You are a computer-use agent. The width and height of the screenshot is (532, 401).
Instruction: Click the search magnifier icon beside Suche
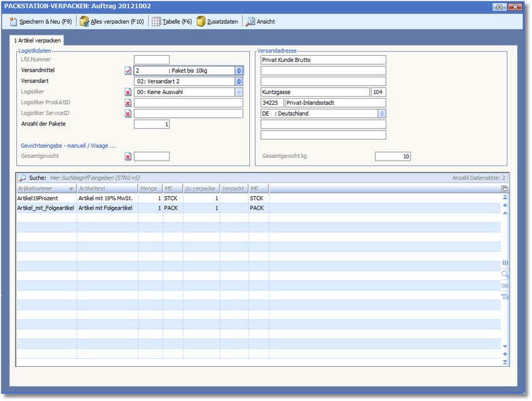coord(22,178)
